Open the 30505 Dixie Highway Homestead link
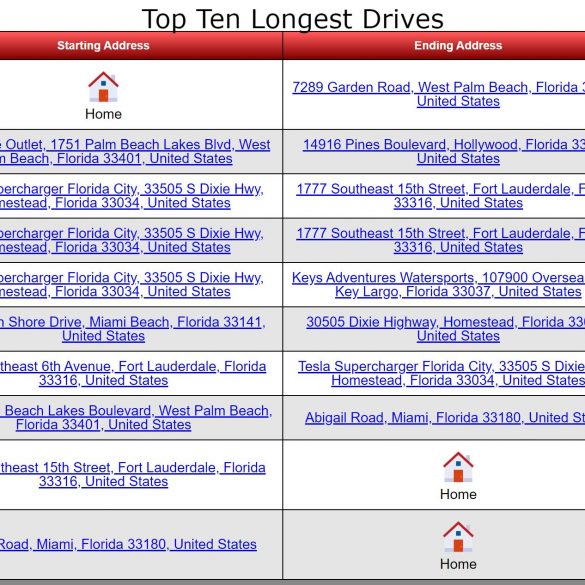Viewport: 585px width, 585px height. [446, 329]
